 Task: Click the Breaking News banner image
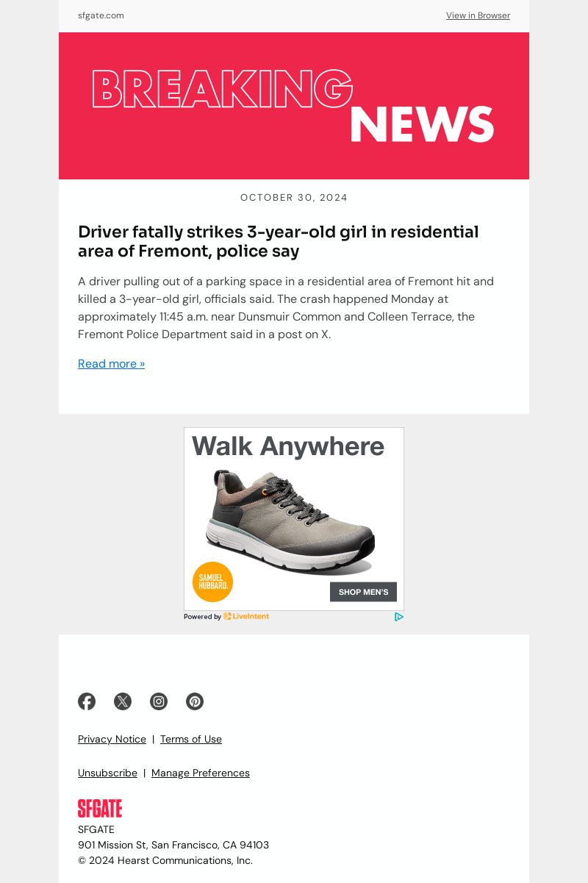(x=294, y=106)
